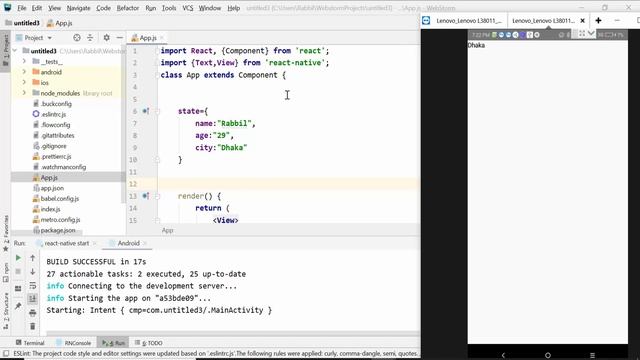
Task: Click the clear all trash icon
Action: [x=33, y=326]
